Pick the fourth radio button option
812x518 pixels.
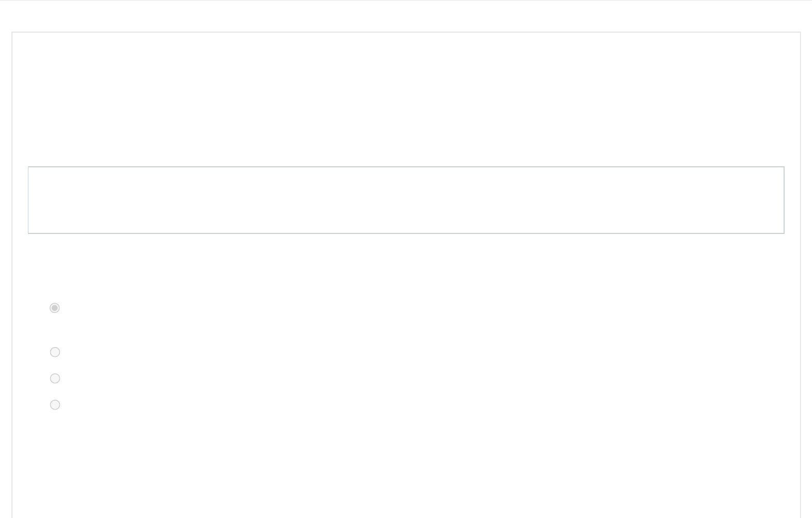pos(55,405)
